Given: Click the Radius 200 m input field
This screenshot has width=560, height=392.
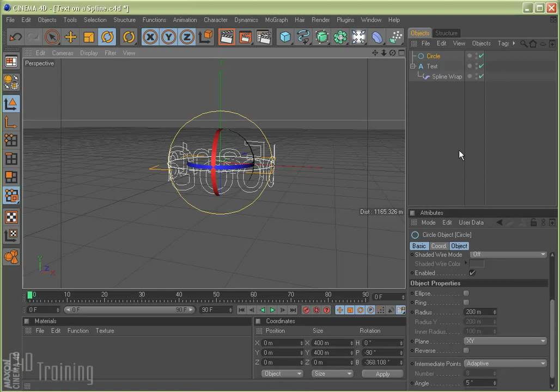Looking at the screenshot, I should tap(480, 312).
